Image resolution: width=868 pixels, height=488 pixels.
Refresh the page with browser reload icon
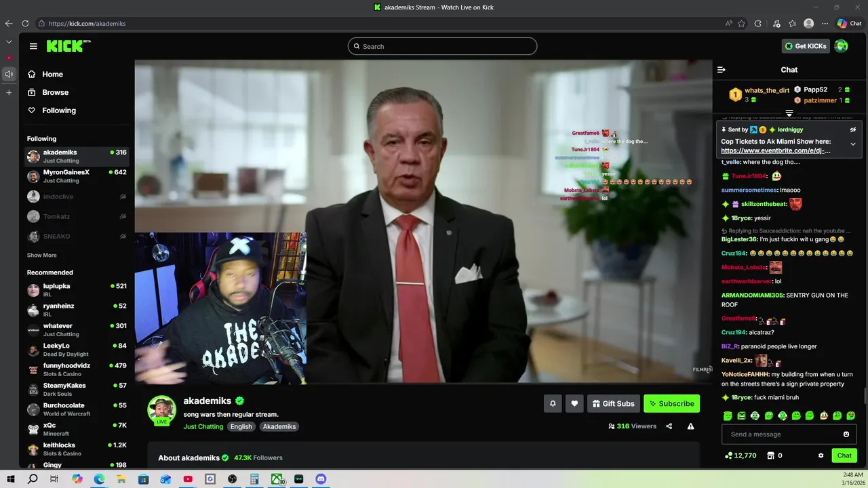pyautogui.click(x=25, y=24)
